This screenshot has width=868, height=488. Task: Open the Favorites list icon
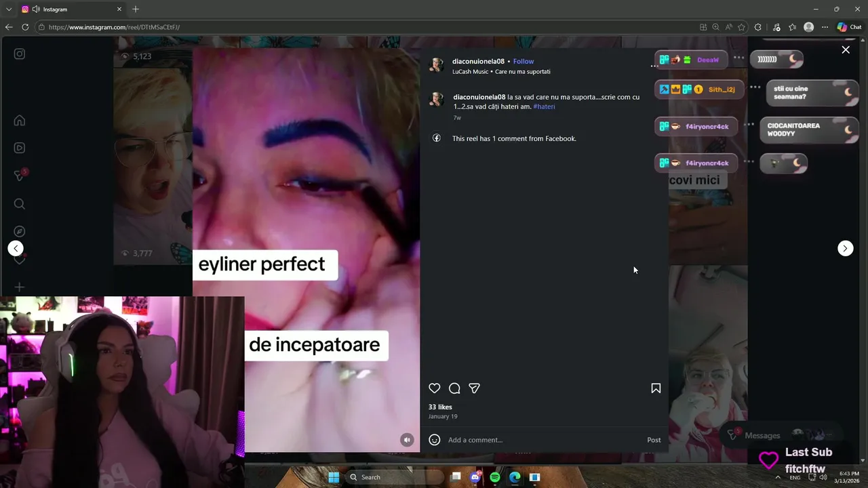coord(792,27)
